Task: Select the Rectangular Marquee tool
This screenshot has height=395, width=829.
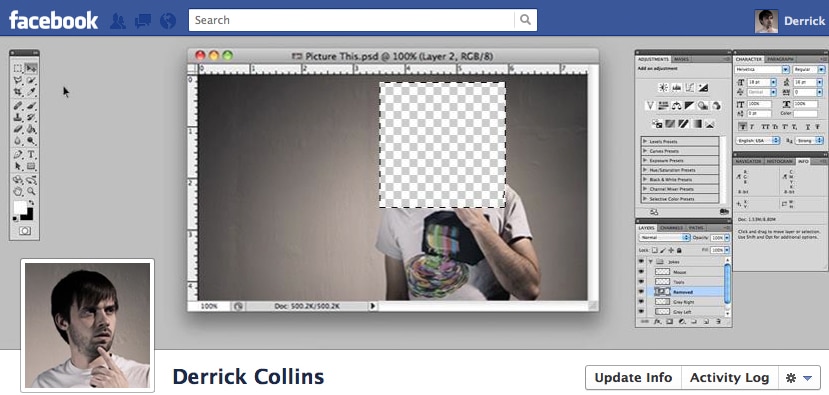Action: [18, 68]
